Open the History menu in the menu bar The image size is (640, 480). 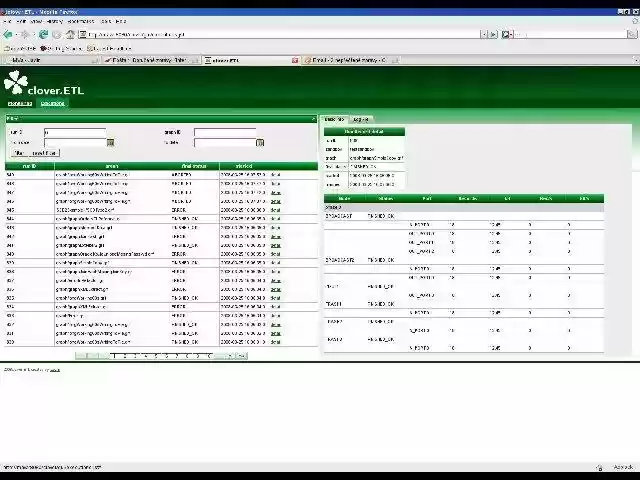click(54, 21)
